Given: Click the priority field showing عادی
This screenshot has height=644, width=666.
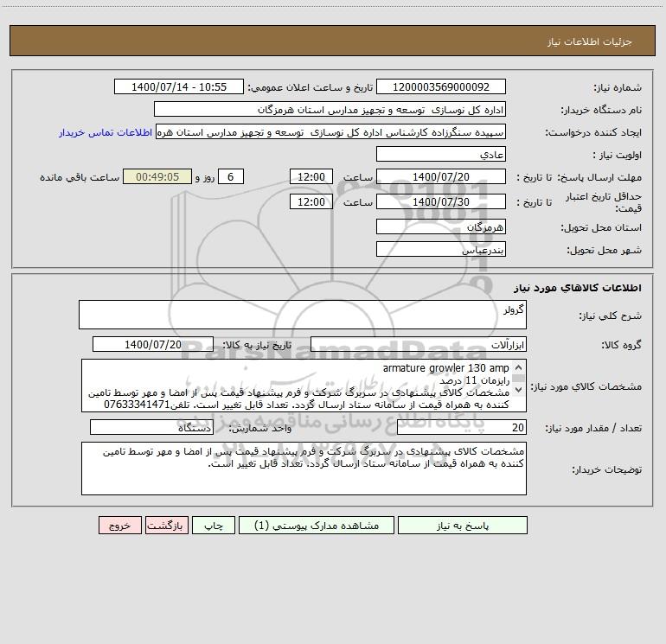Looking at the screenshot, I should (x=441, y=155).
